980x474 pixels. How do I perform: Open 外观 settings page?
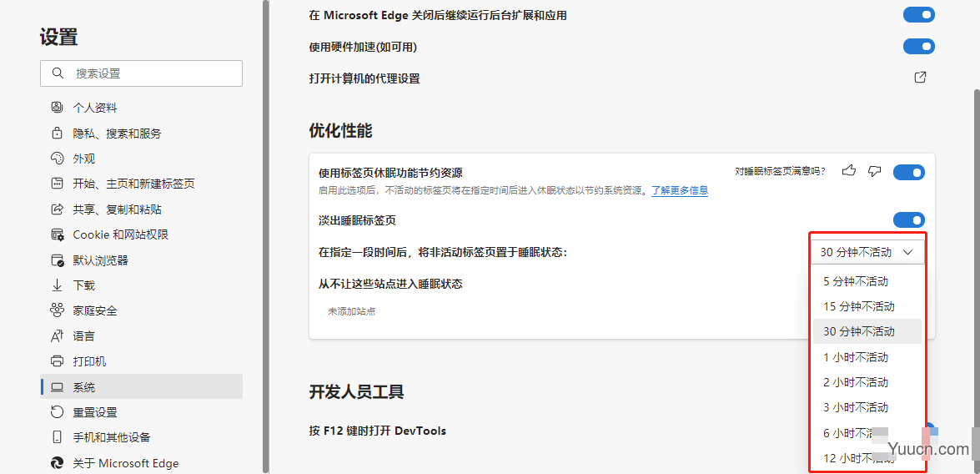tap(141, 159)
